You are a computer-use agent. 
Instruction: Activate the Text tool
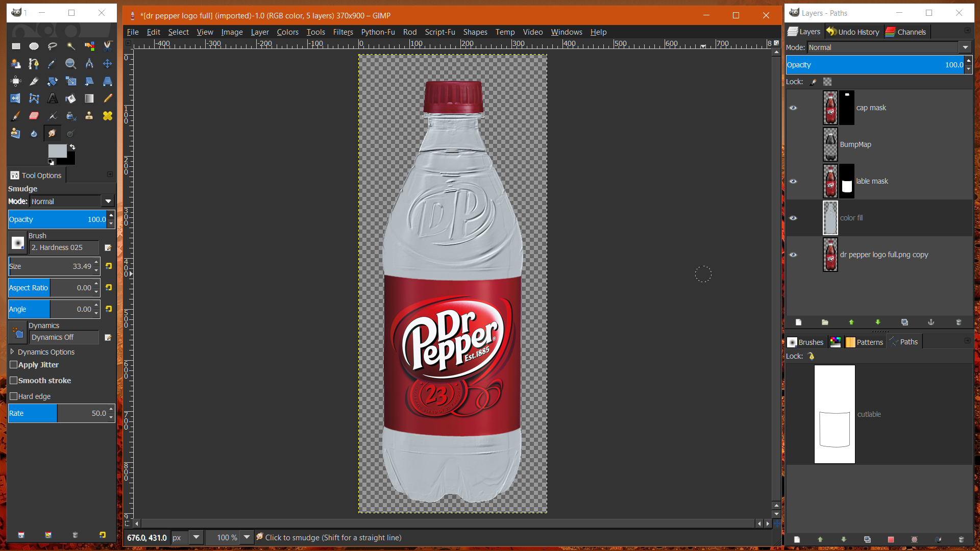(53, 98)
